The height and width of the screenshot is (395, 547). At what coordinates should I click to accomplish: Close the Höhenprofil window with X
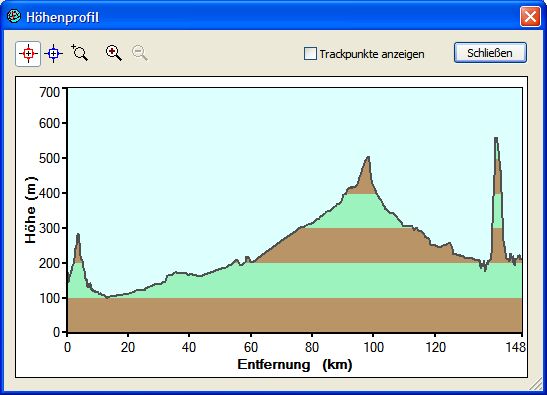point(530,16)
